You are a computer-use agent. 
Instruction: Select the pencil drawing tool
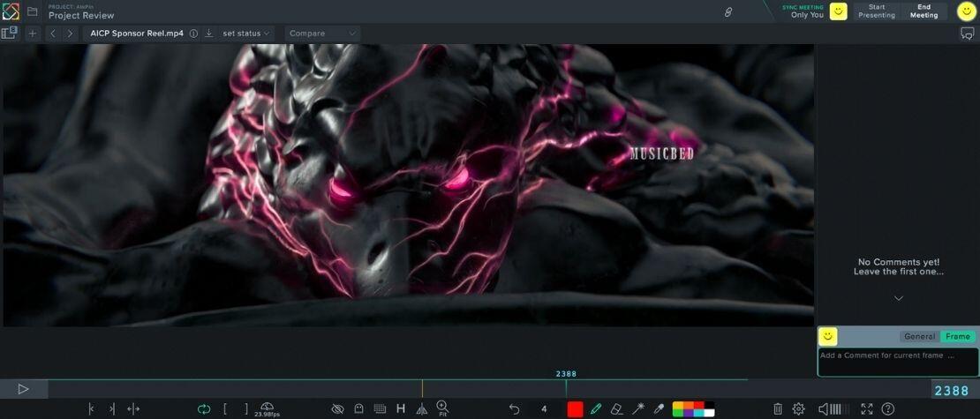click(x=596, y=409)
